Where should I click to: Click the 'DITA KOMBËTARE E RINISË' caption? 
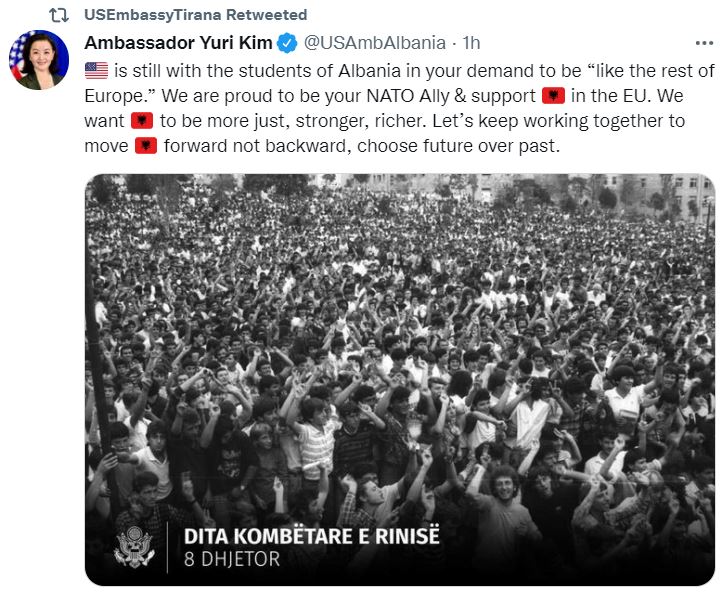tap(311, 536)
